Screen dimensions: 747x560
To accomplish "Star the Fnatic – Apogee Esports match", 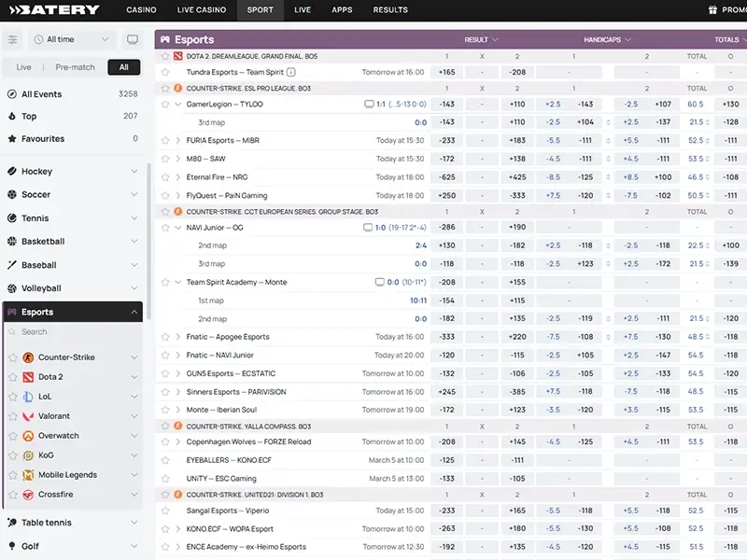I will pos(165,337).
